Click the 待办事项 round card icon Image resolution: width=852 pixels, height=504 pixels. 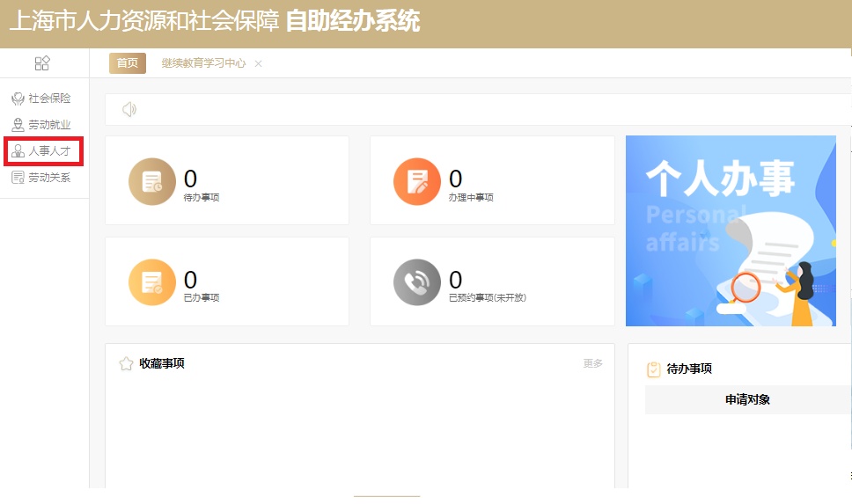click(152, 181)
